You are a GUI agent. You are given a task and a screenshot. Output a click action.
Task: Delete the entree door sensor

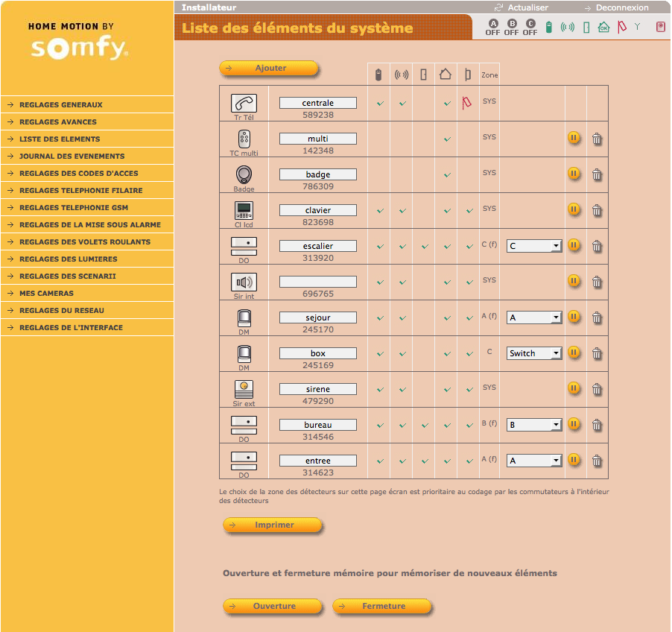(597, 460)
